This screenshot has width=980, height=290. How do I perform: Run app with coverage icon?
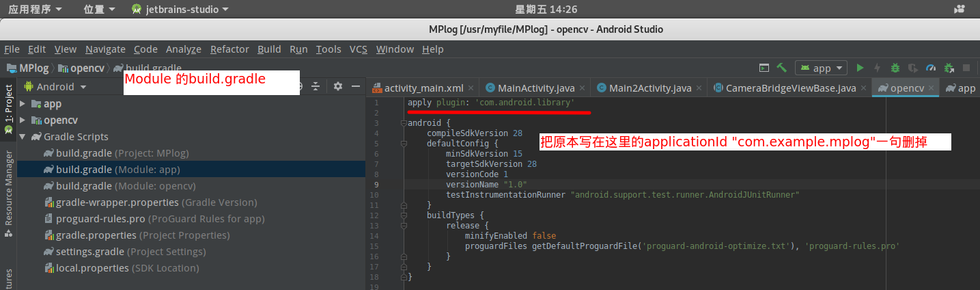pyautogui.click(x=912, y=68)
